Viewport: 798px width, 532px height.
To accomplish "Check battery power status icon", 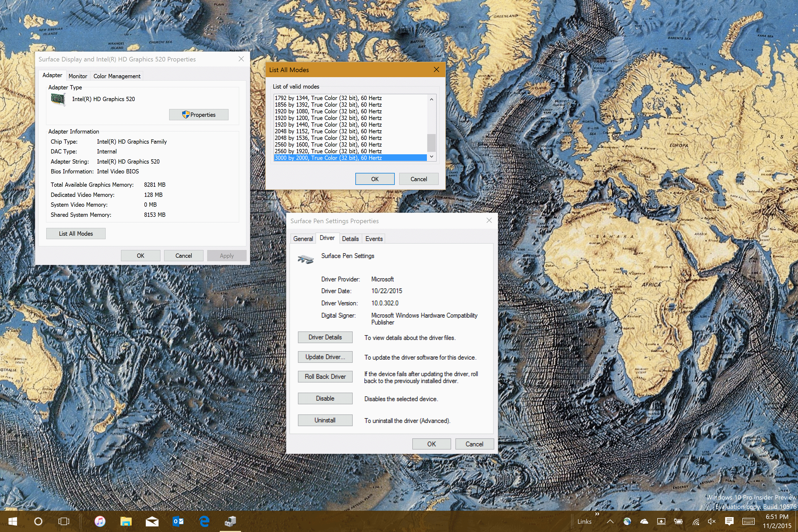I will click(x=678, y=521).
